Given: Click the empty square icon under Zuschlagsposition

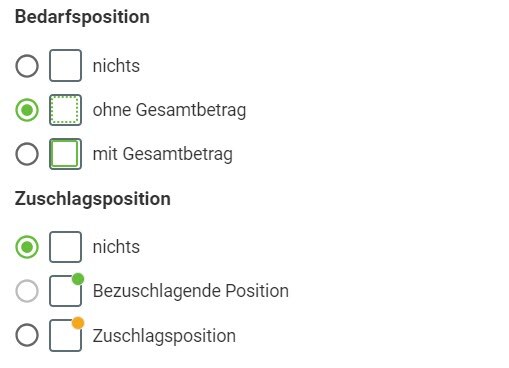Looking at the screenshot, I should point(65,247).
